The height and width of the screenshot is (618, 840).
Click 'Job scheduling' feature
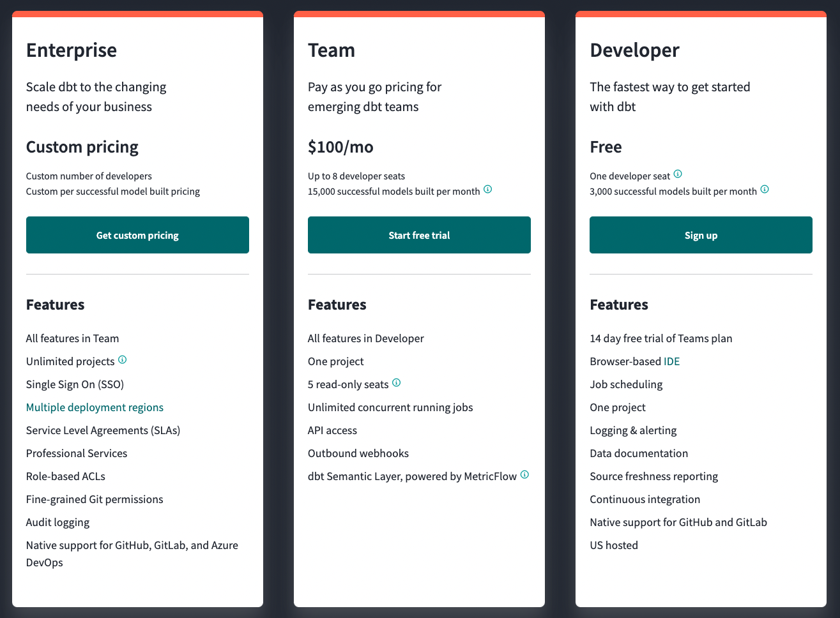point(626,384)
